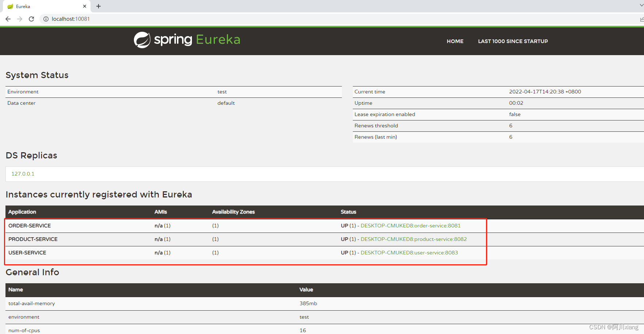This screenshot has height=334, width=644.
Task: Click the 385mb memory value
Action: click(x=308, y=303)
